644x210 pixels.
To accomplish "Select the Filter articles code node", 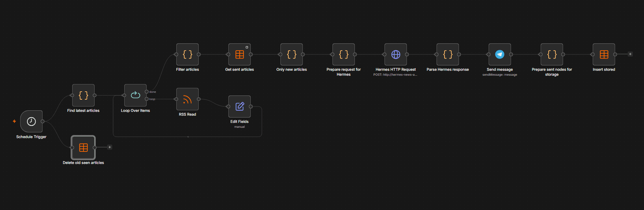I will [x=187, y=54].
